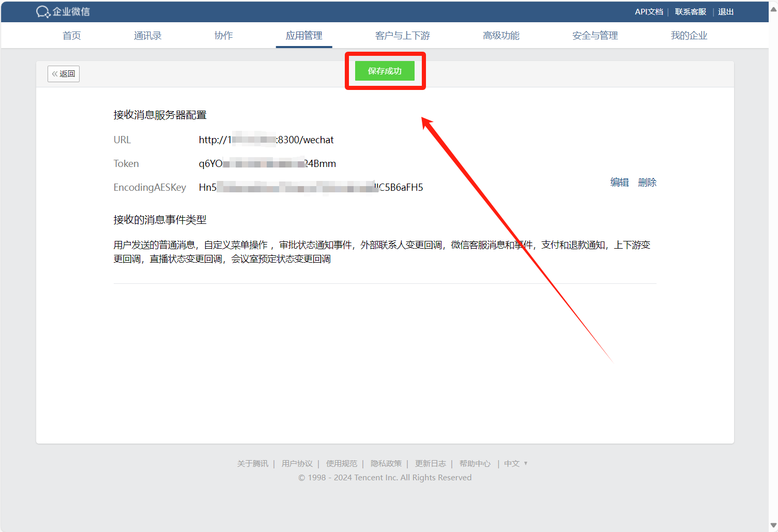This screenshot has height=532, width=778.
Task: Click 编辑 to edit server configuration
Action: click(619, 183)
